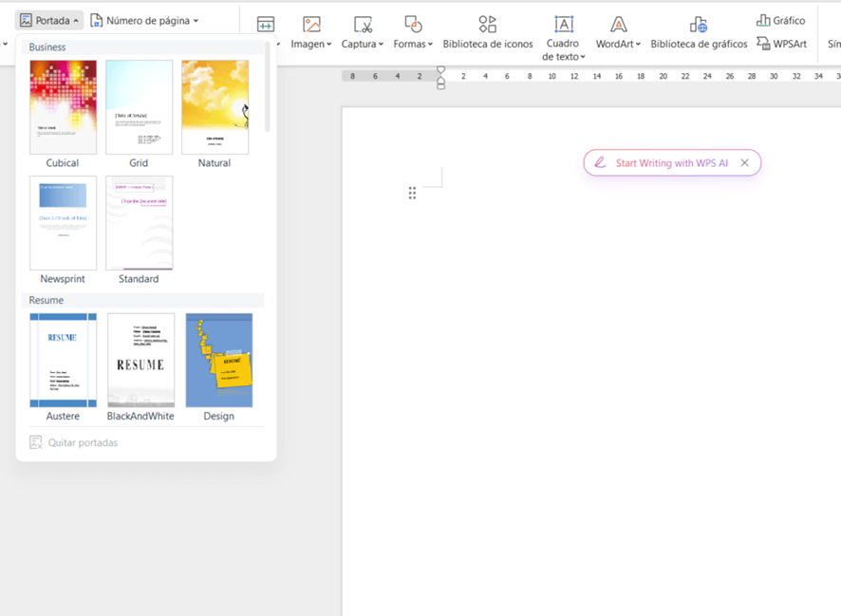Open the Biblioteca de gráficos tool
841x616 pixels.
click(x=698, y=25)
